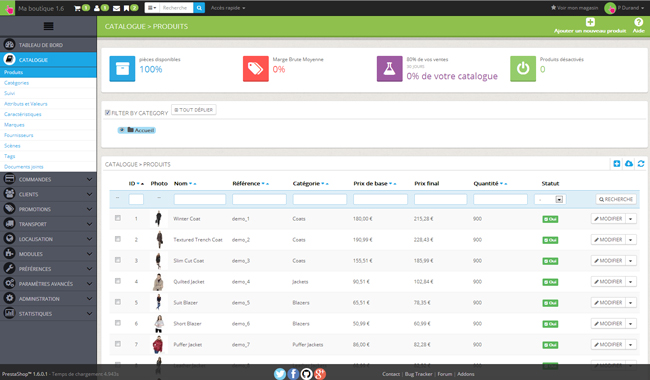Image resolution: width=650 pixels, height=380 pixels.
Task: Open Catégories in the Catalogue submenu
Action: pyautogui.click(x=17, y=83)
